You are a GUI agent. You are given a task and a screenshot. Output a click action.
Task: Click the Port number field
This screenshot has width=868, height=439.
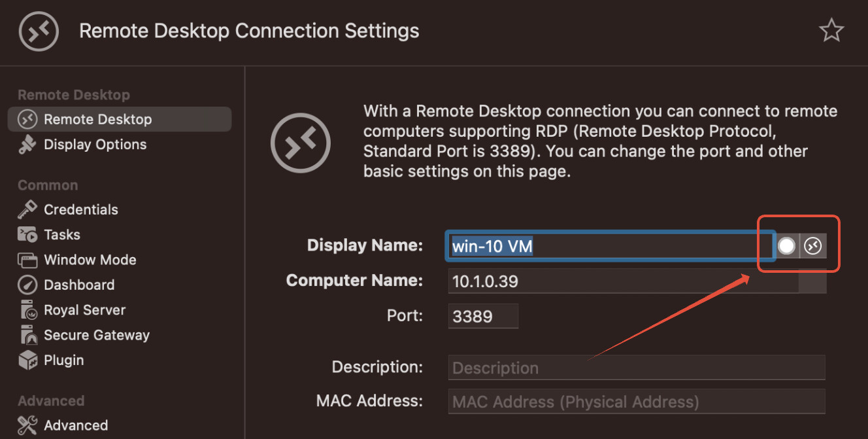click(483, 317)
